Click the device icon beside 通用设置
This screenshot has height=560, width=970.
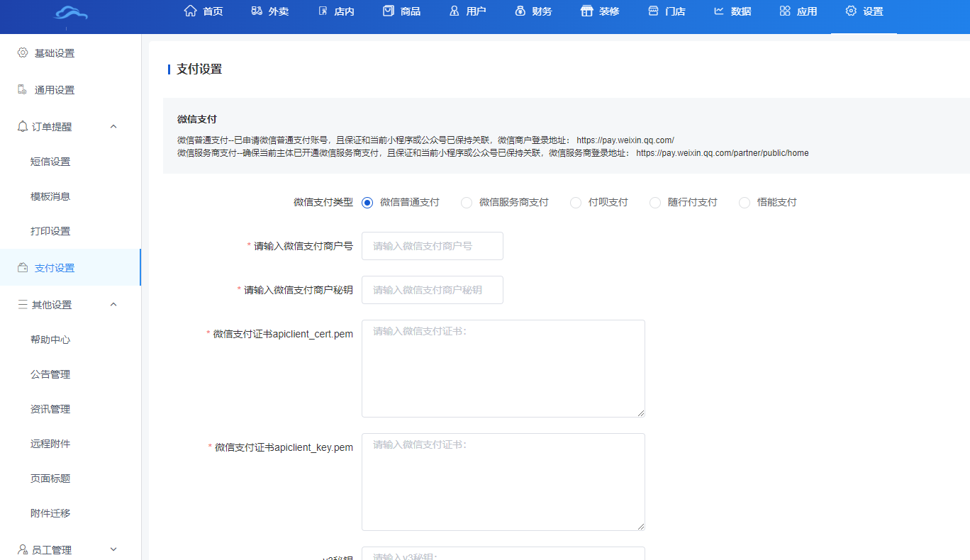tap(23, 89)
